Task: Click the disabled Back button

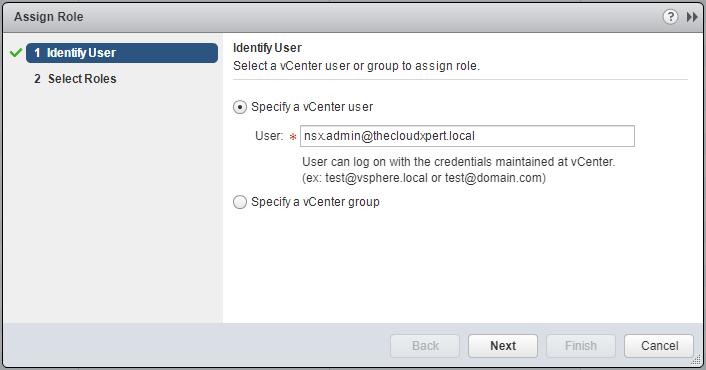Action: click(x=425, y=346)
